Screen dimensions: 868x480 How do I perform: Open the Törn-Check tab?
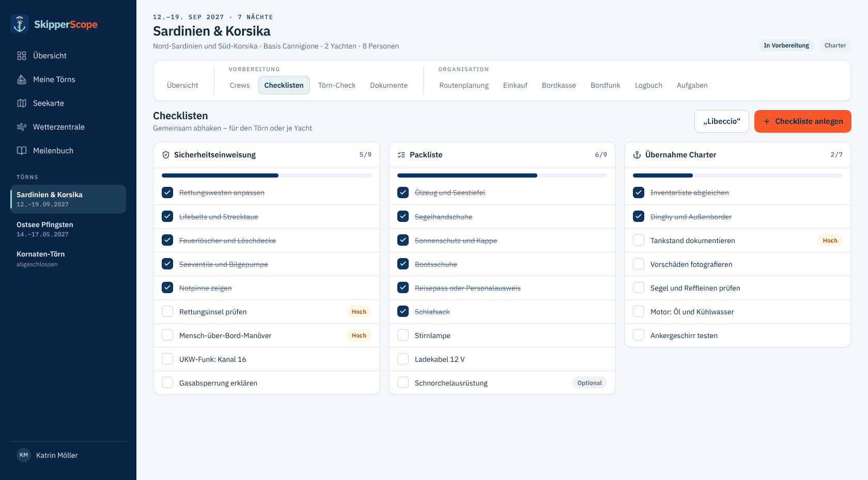point(337,85)
